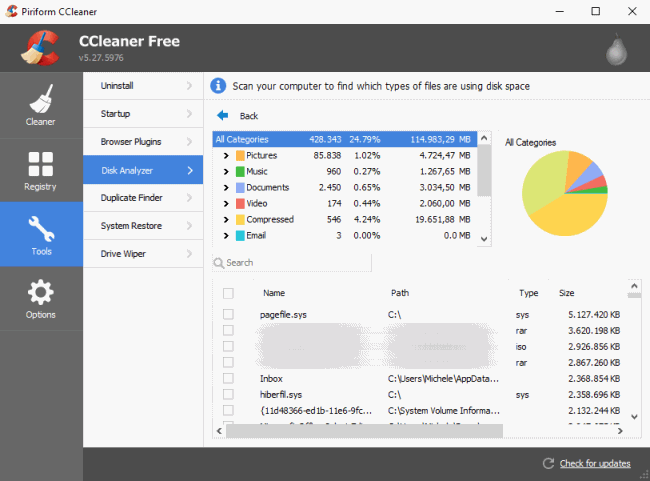The width and height of the screenshot is (650, 481).
Task: Open the Browser Plugins tool
Action: (143, 142)
